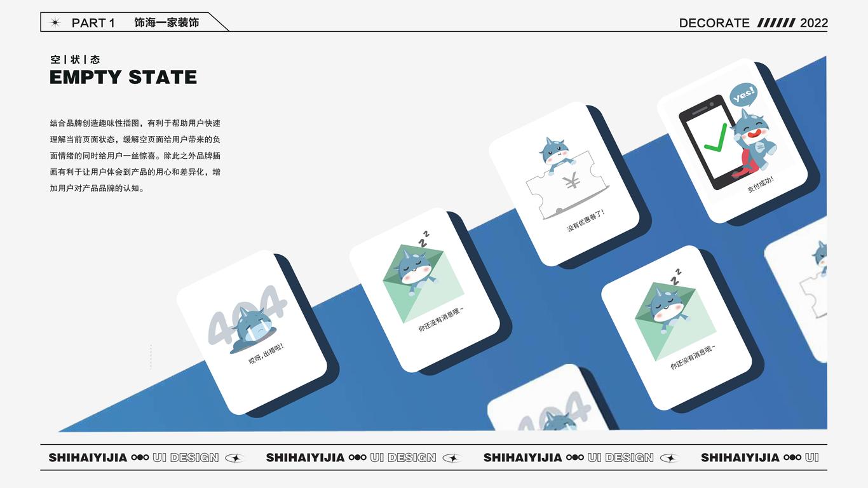Click 你还没有消息哦~ caption below the payment card
868x488 pixels.
[693, 358]
